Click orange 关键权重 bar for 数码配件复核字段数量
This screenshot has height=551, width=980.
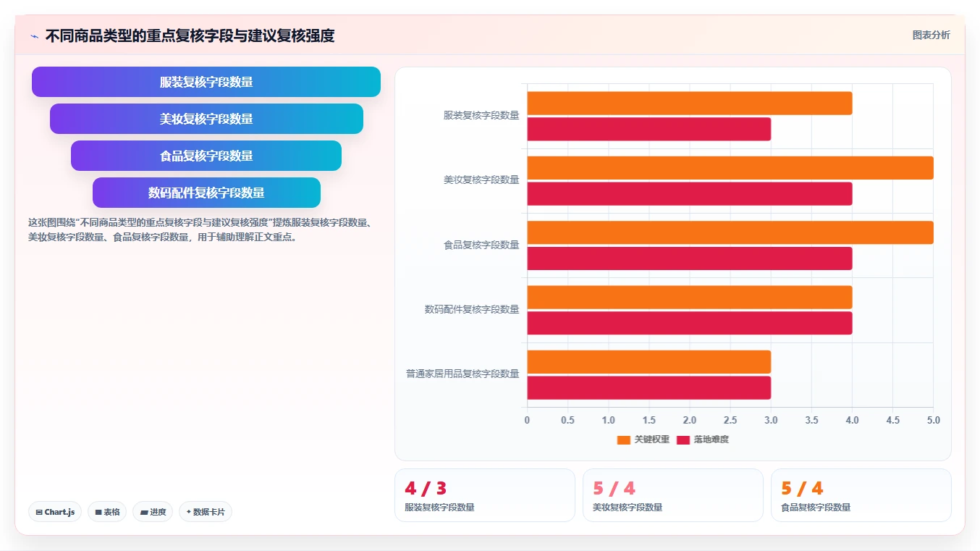point(689,297)
